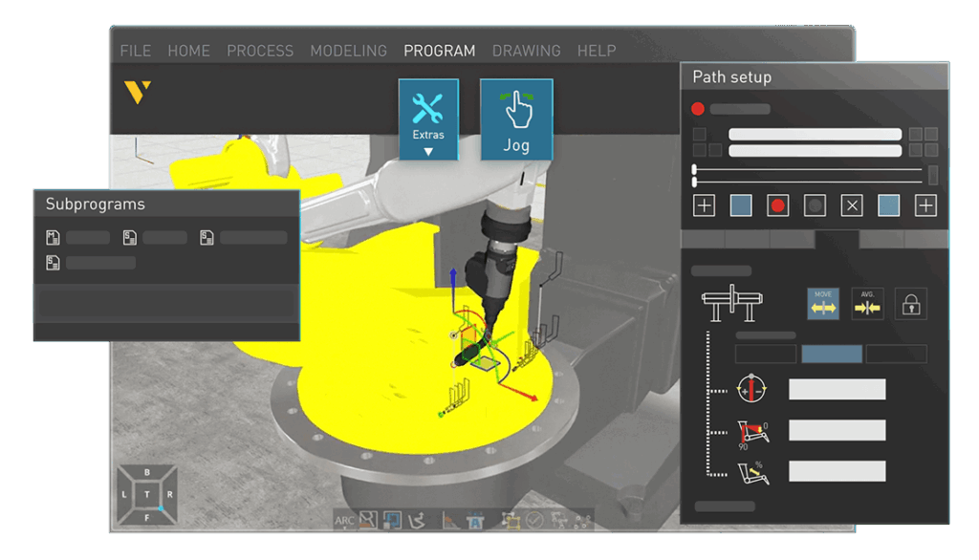Click the red record button in Path setup
This screenshot has height=560, width=979.
tap(777, 205)
